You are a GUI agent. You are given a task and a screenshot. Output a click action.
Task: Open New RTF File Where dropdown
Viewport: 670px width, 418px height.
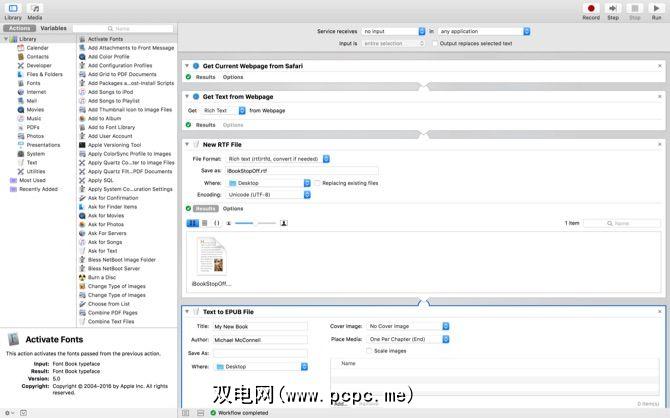(268, 183)
